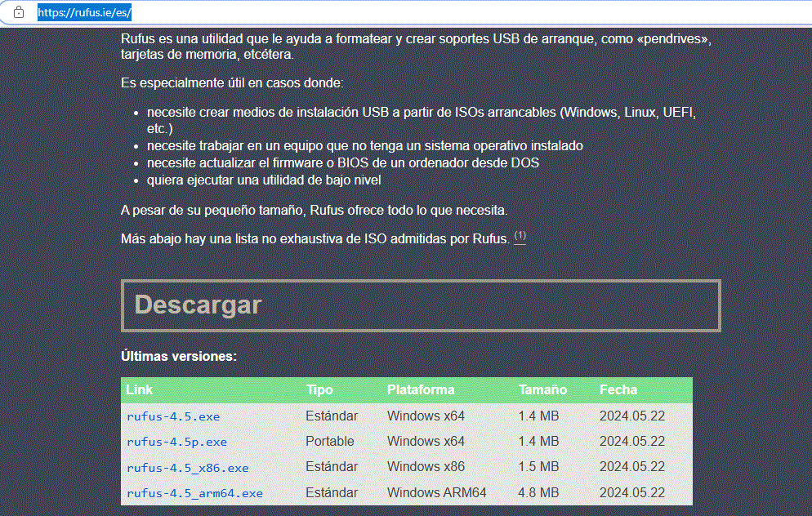Click the site security lock icon
Image resolution: width=812 pixels, height=516 pixels.
(19, 13)
